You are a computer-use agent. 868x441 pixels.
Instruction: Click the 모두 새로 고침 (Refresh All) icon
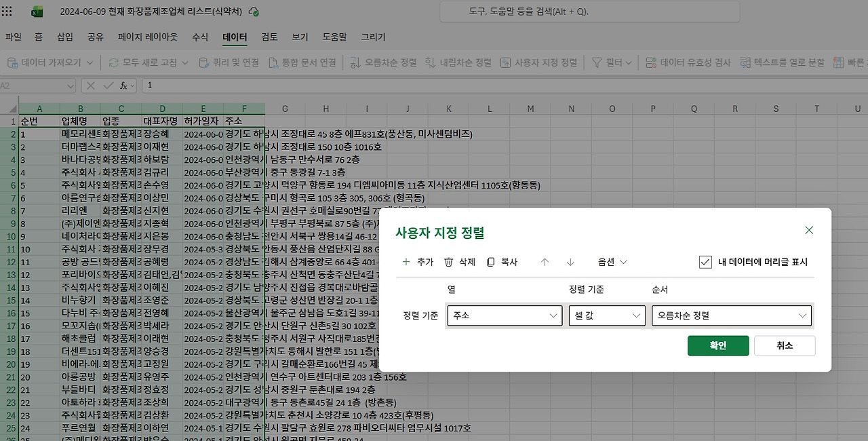click(x=114, y=62)
